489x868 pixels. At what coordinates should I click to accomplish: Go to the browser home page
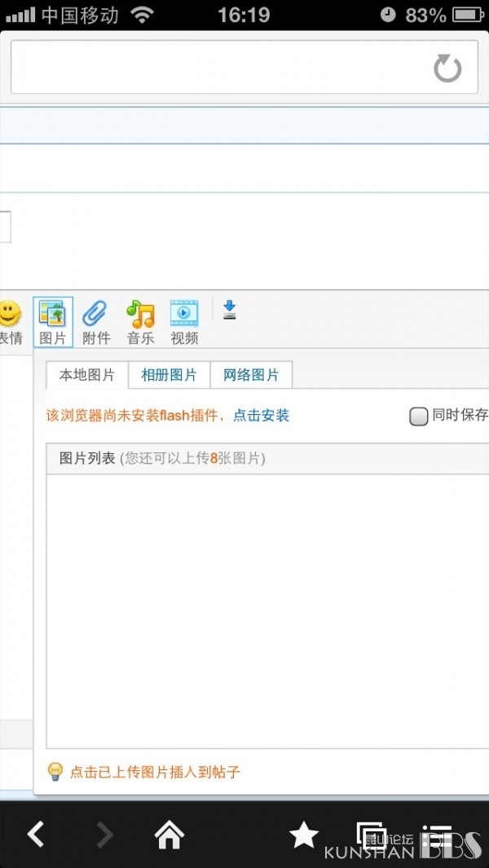click(x=169, y=835)
